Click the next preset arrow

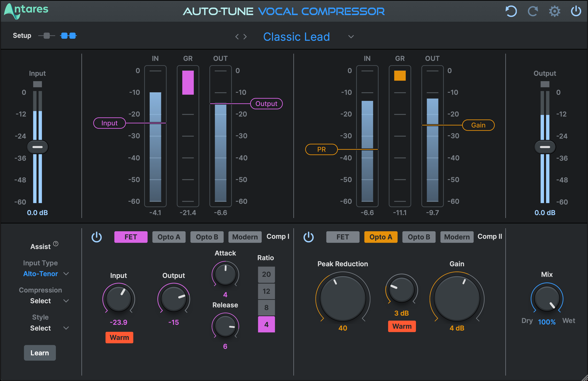pyautogui.click(x=245, y=37)
